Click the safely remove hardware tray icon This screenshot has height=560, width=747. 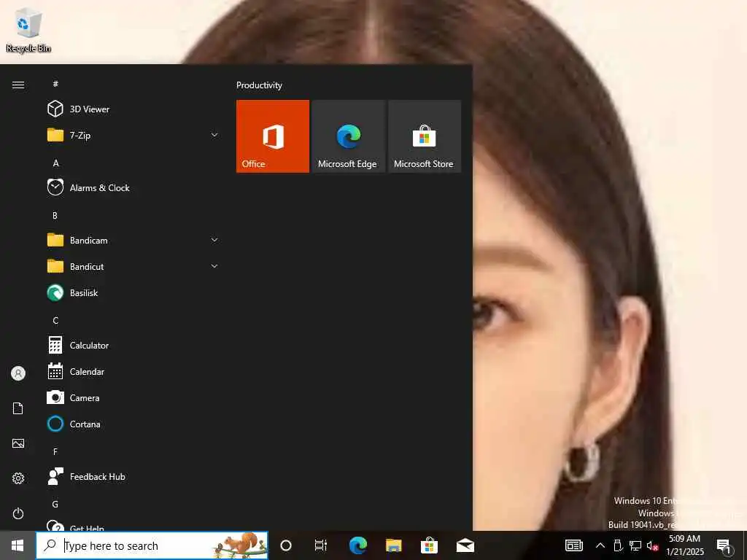(x=618, y=545)
